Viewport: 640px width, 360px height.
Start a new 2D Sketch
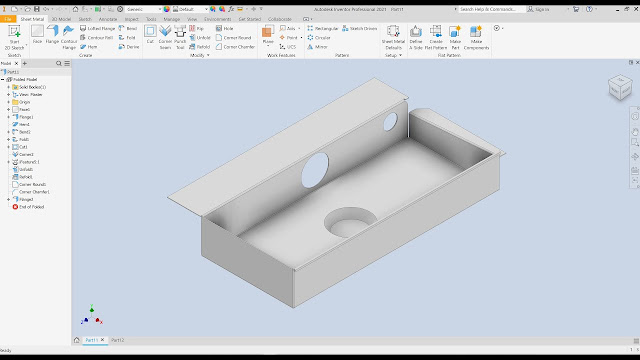(14, 37)
